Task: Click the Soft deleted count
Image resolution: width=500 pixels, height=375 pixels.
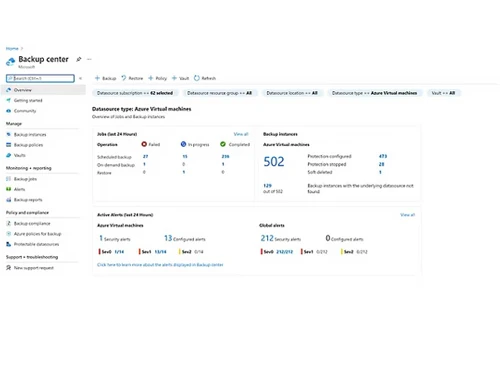Action: (x=380, y=172)
